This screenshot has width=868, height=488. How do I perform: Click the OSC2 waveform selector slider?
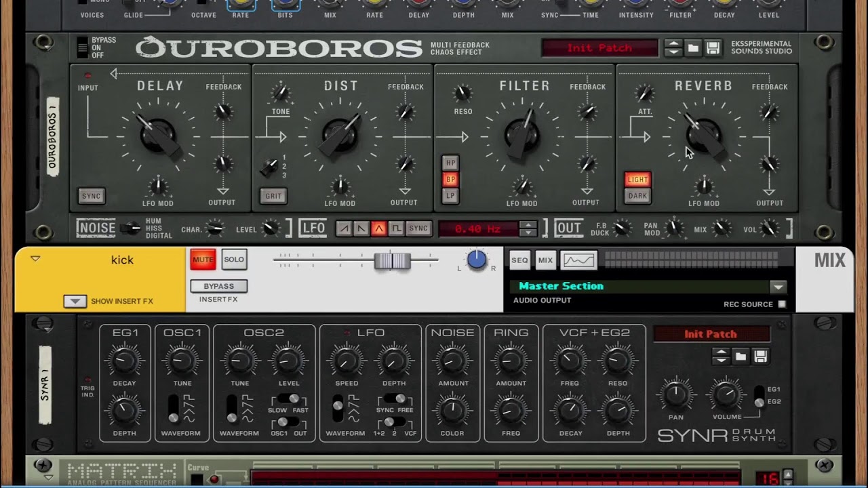click(x=232, y=409)
